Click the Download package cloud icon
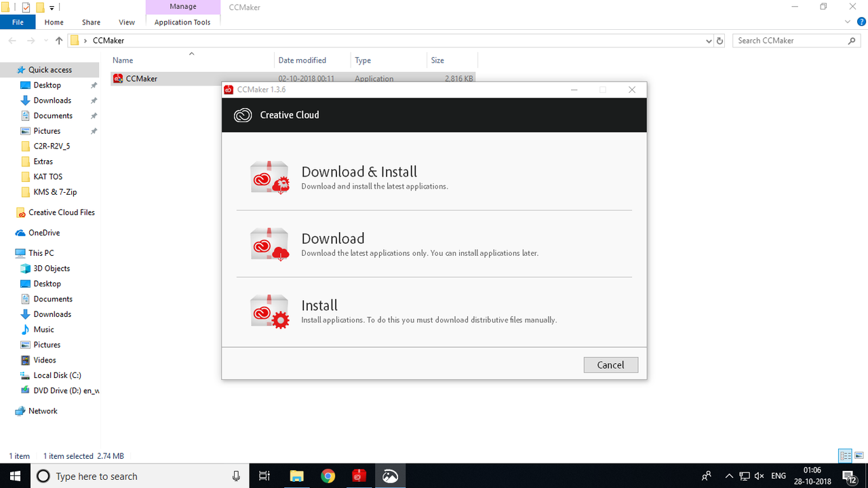 click(270, 244)
